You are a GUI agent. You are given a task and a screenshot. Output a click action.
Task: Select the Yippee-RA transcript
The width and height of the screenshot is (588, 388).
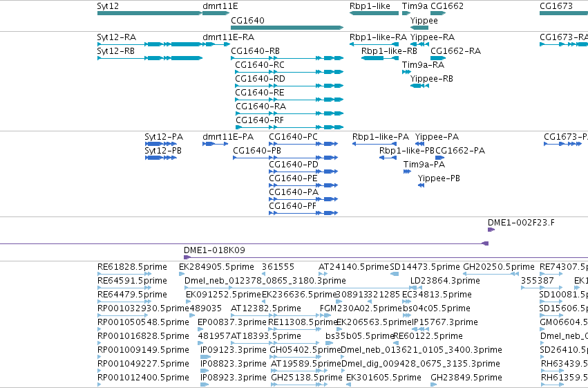[419, 44]
